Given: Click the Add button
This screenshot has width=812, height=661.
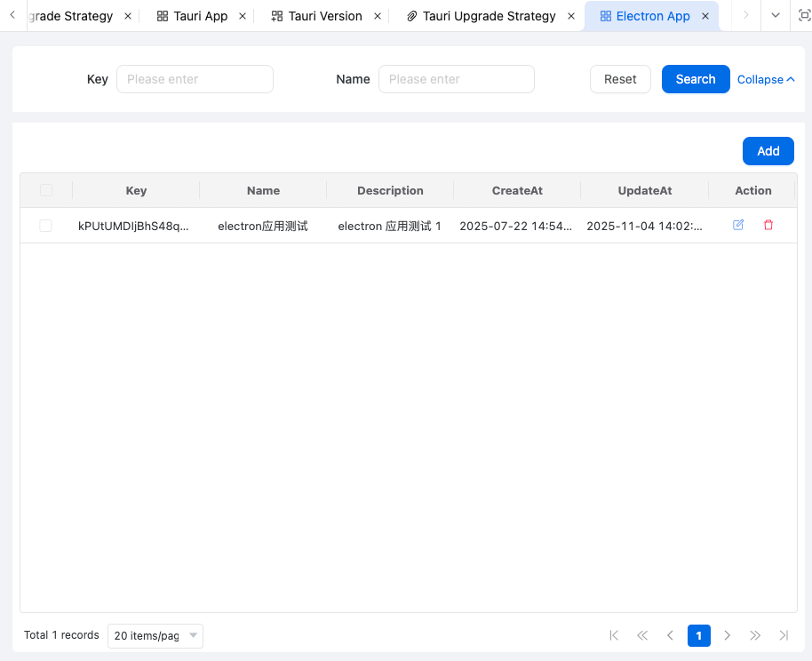Looking at the screenshot, I should (x=768, y=151).
